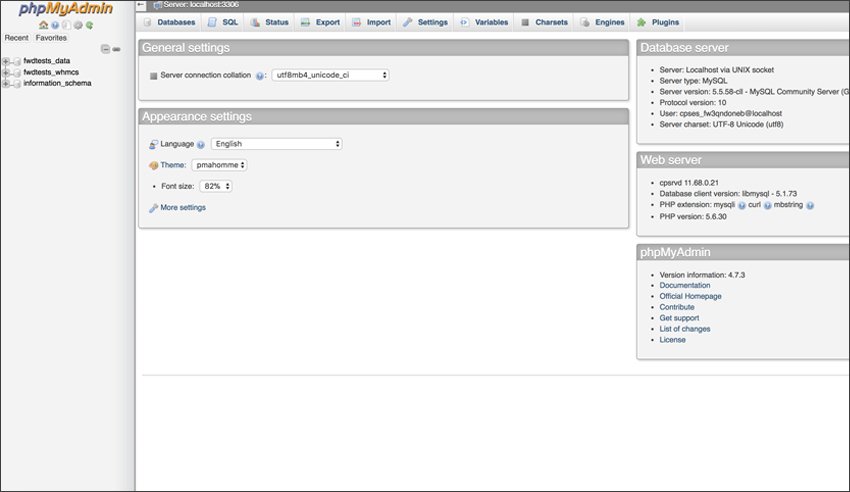850x492 pixels.
Task: Click the wrench icon beside More settings
Action: coord(153,208)
